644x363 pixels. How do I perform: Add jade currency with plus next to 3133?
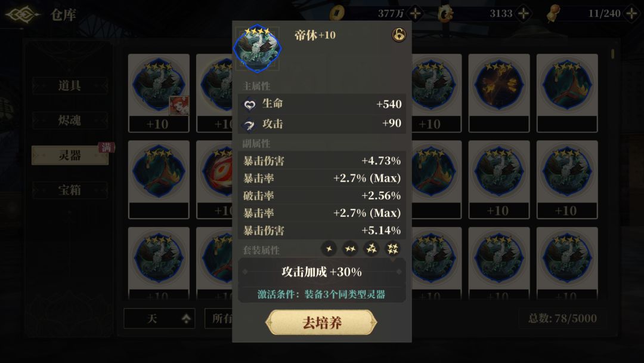[524, 14]
